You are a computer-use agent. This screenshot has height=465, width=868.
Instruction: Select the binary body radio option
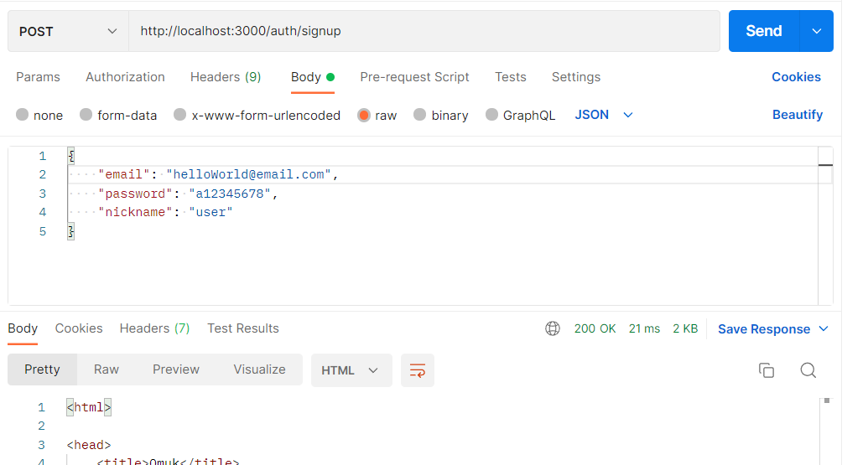pos(419,115)
